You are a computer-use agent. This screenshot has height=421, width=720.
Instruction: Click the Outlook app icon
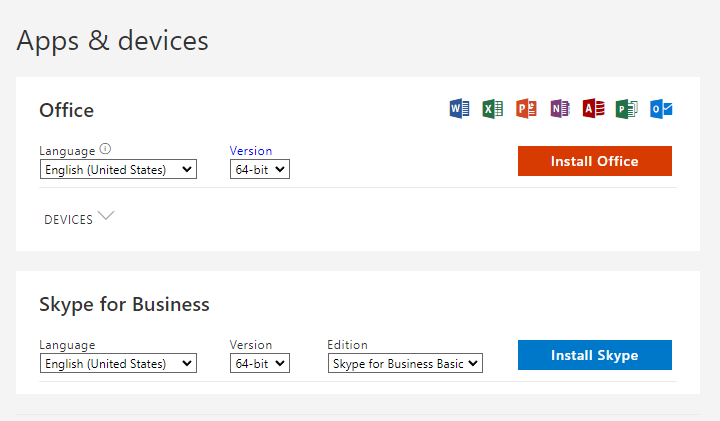tap(661, 109)
